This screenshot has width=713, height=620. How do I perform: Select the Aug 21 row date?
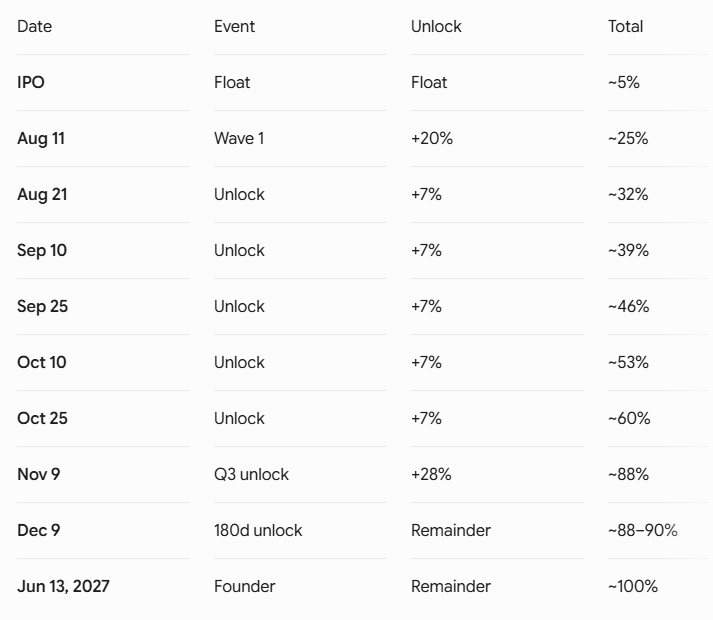(42, 194)
